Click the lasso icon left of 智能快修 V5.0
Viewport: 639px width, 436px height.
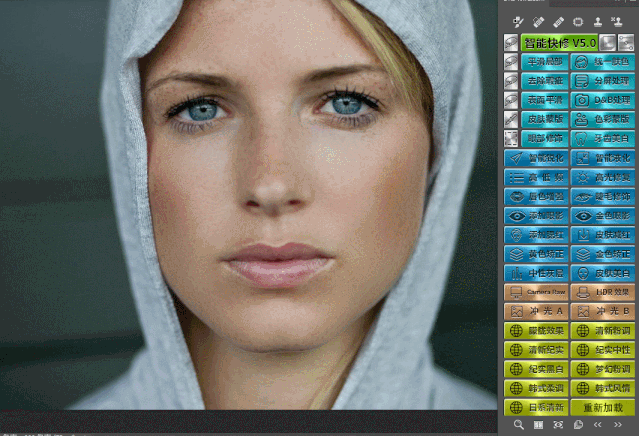511,42
